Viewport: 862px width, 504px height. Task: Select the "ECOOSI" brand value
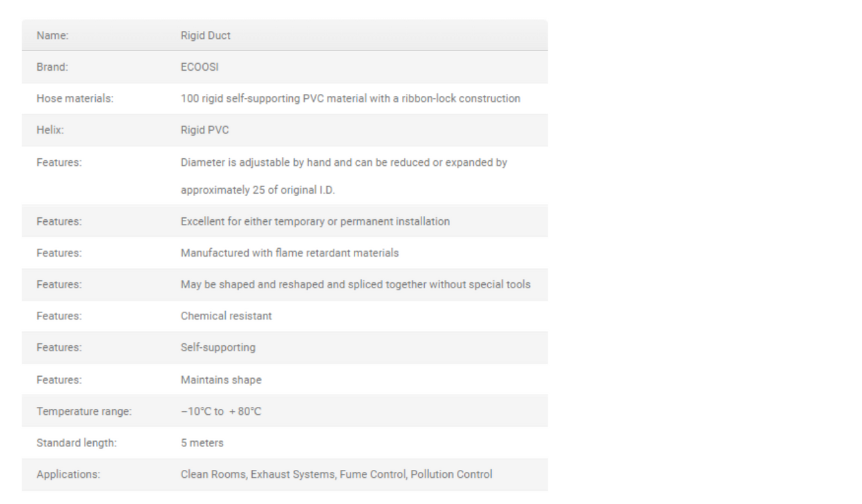coord(200,67)
